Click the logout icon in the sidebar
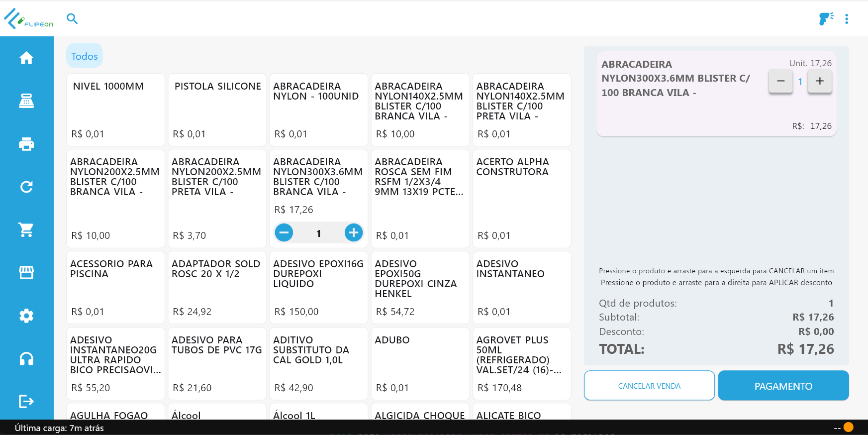 (x=26, y=401)
